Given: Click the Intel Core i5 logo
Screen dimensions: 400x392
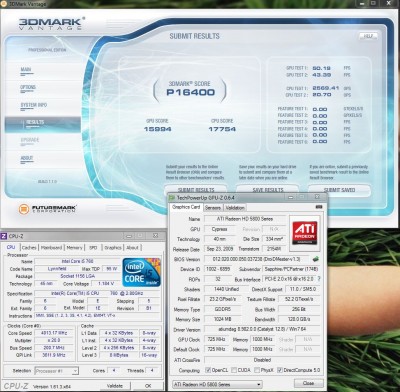Looking at the screenshot, I should (141, 272).
